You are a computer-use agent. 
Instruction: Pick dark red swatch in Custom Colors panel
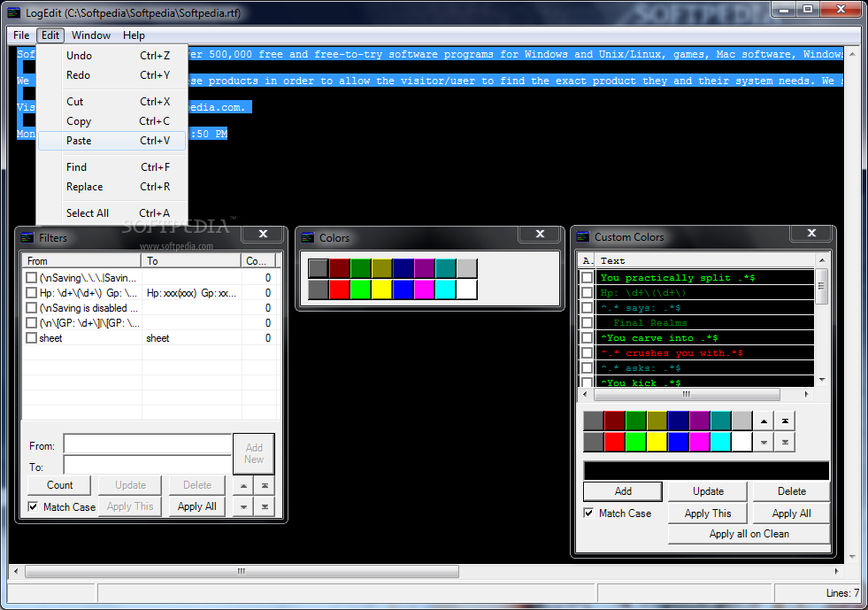(614, 421)
